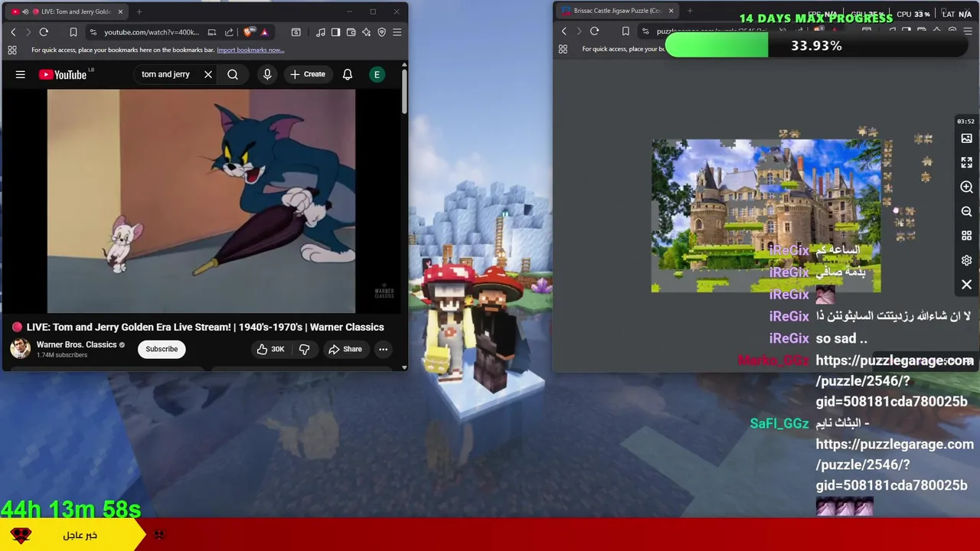This screenshot has width=980, height=551.
Task: Reload the puzzlegarage page
Action: pos(594,31)
